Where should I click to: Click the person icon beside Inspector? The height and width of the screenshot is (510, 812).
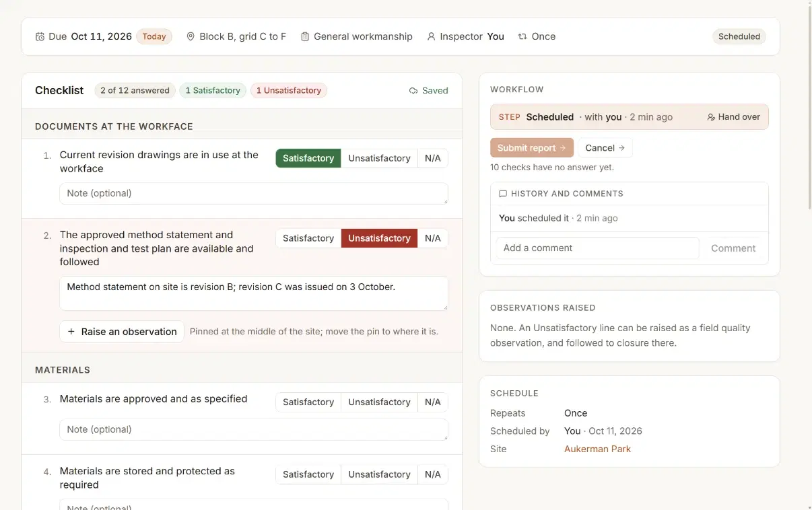431,36
